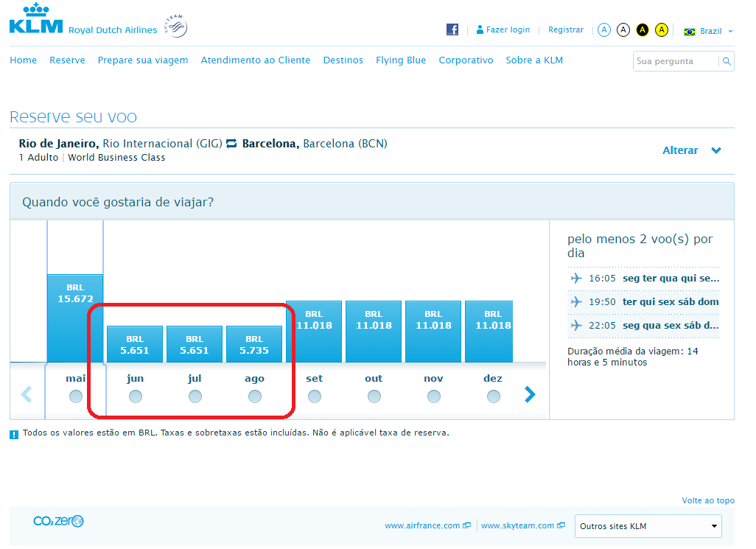Viewport: 756px width, 549px height.
Task: Open the Outros sites KLM dropdown
Action: pos(648,526)
